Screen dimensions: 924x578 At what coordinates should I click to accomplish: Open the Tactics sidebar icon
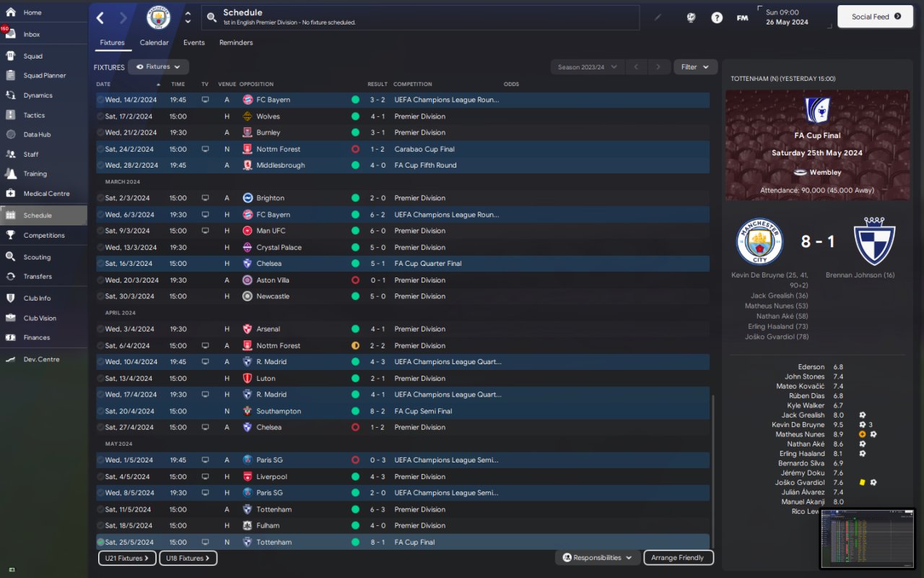pyautogui.click(x=11, y=115)
